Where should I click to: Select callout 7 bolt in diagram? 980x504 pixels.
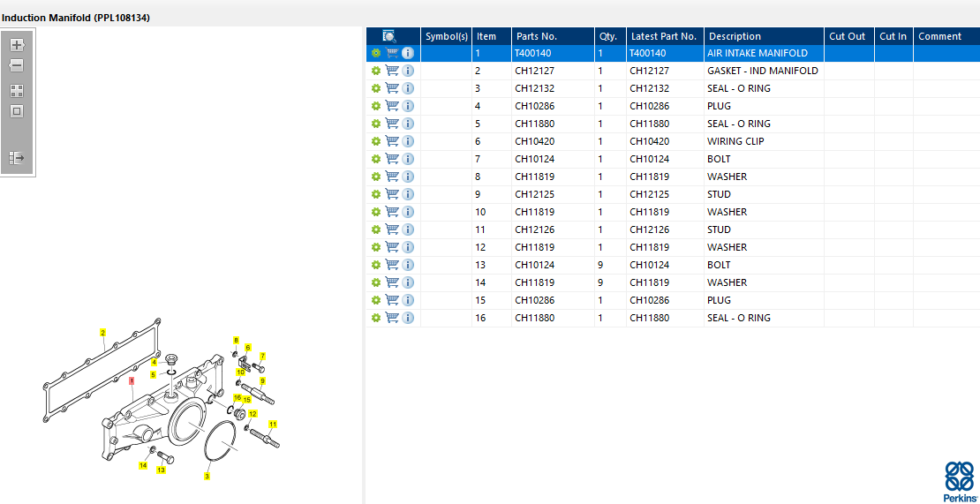pyautogui.click(x=262, y=356)
